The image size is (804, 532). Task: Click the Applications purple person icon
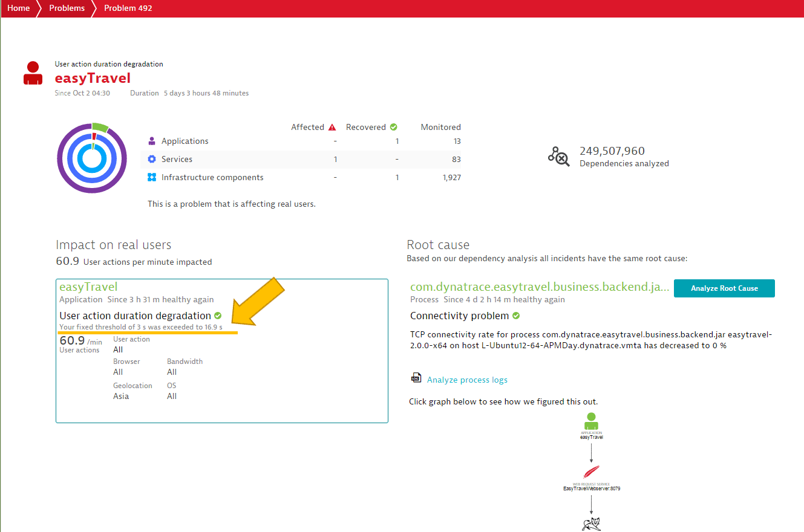point(152,141)
